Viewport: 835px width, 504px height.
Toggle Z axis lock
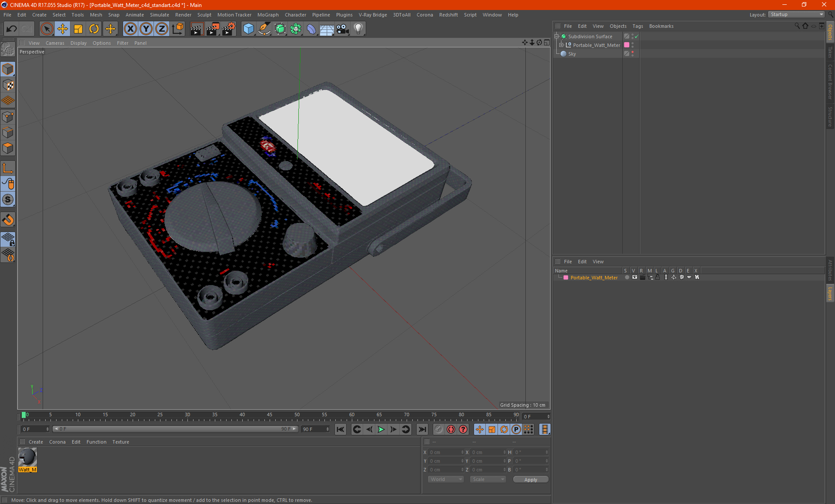coord(162,29)
